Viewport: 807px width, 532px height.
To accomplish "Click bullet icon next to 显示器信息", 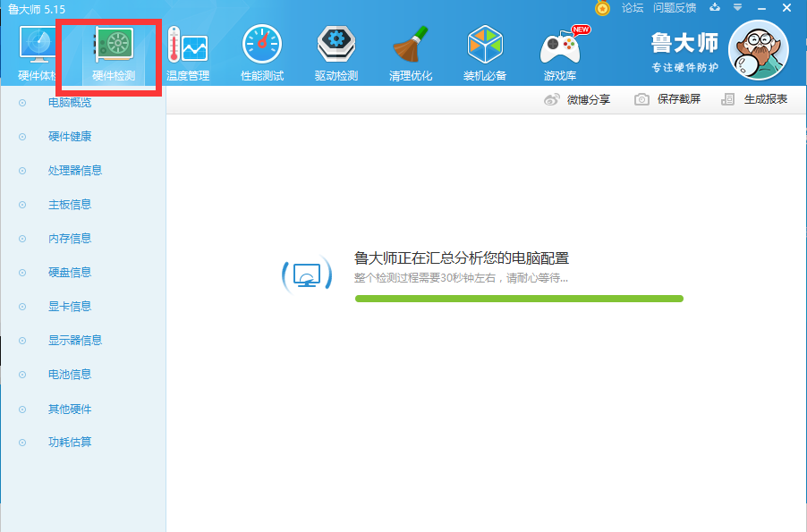I will point(22,341).
